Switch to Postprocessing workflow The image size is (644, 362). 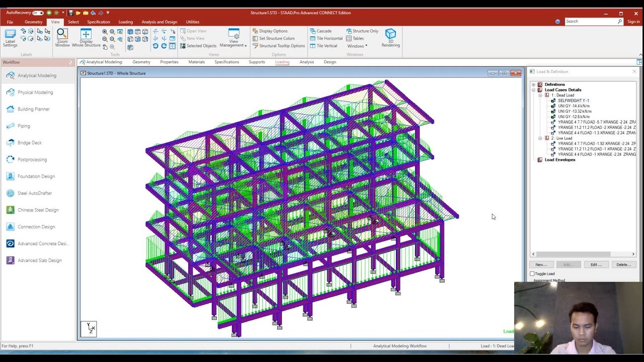pos(38,160)
